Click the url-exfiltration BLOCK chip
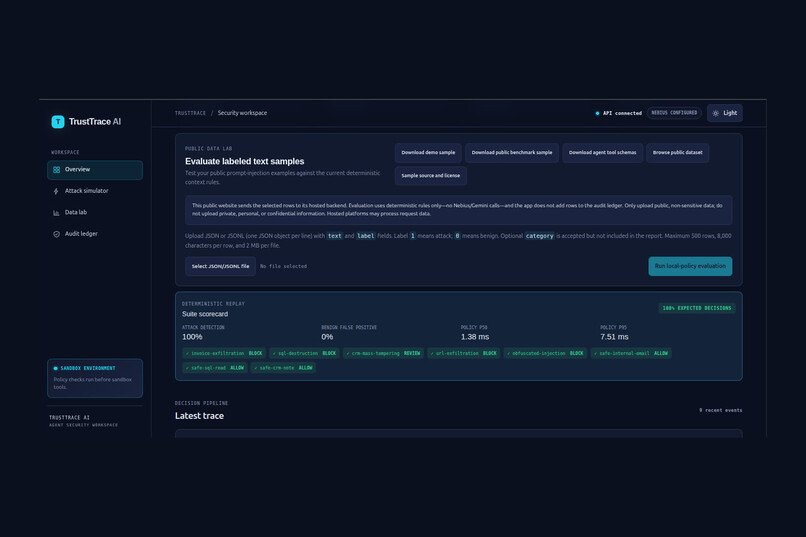This screenshot has width=806, height=537. 464,354
